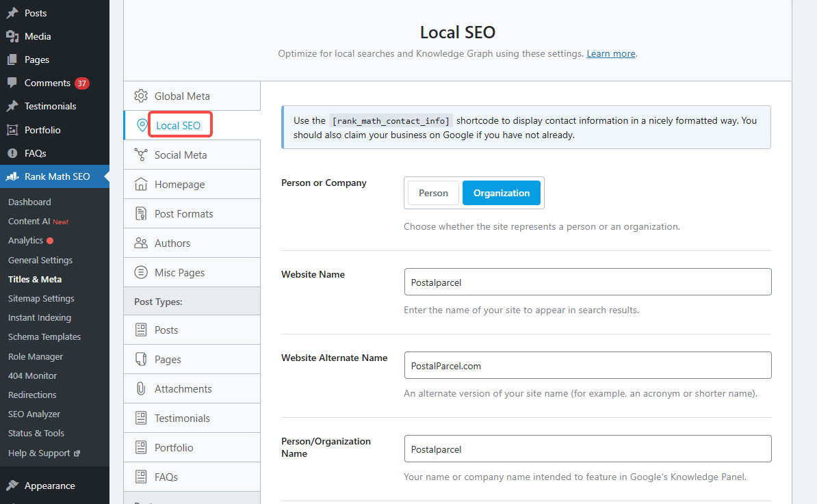Select Organization as the site type

(x=502, y=192)
